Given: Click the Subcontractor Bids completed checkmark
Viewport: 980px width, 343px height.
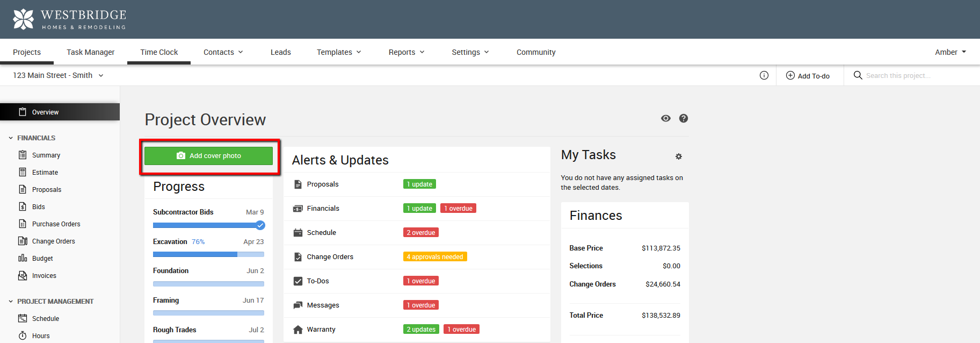Looking at the screenshot, I should pos(260,225).
